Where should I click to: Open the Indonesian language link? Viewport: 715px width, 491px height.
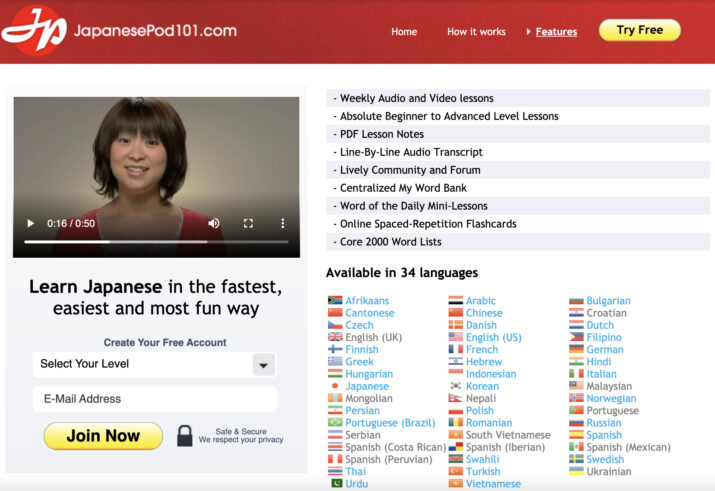[x=491, y=374]
